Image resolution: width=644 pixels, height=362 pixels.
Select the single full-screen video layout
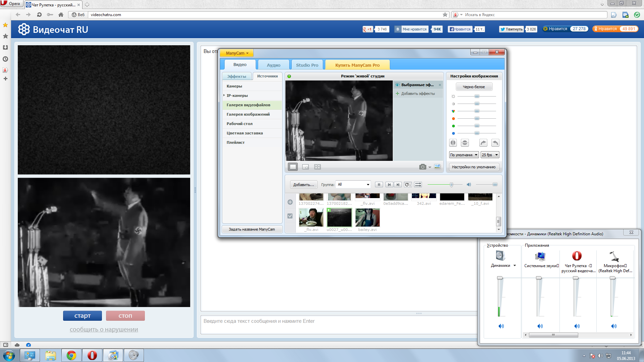pos(293,167)
